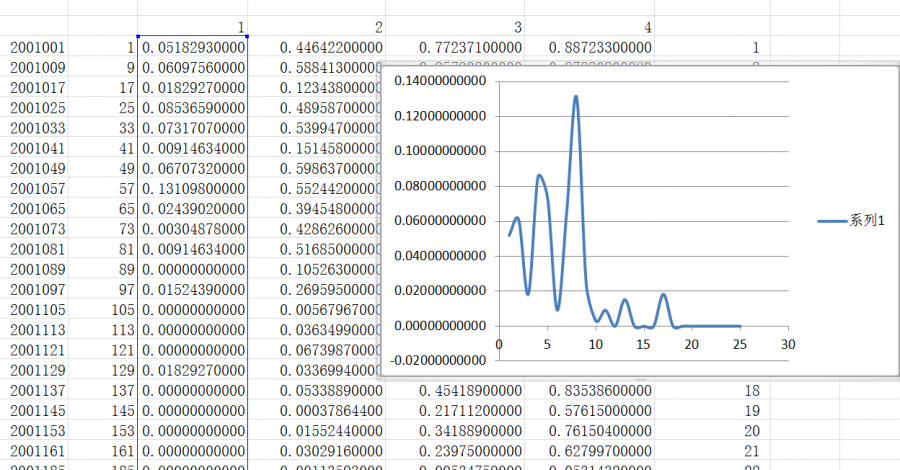Click cell with value 0.88723300000
The width and height of the screenshot is (900, 470).
coord(589,47)
